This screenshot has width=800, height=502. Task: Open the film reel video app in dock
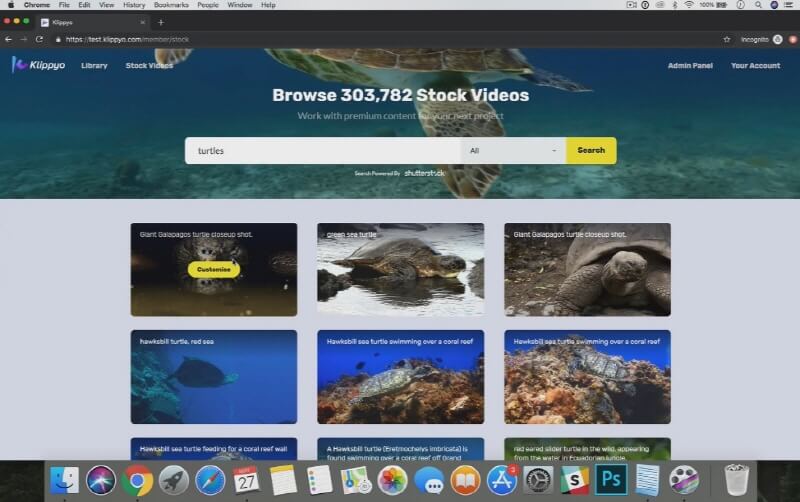[x=684, y=480]
